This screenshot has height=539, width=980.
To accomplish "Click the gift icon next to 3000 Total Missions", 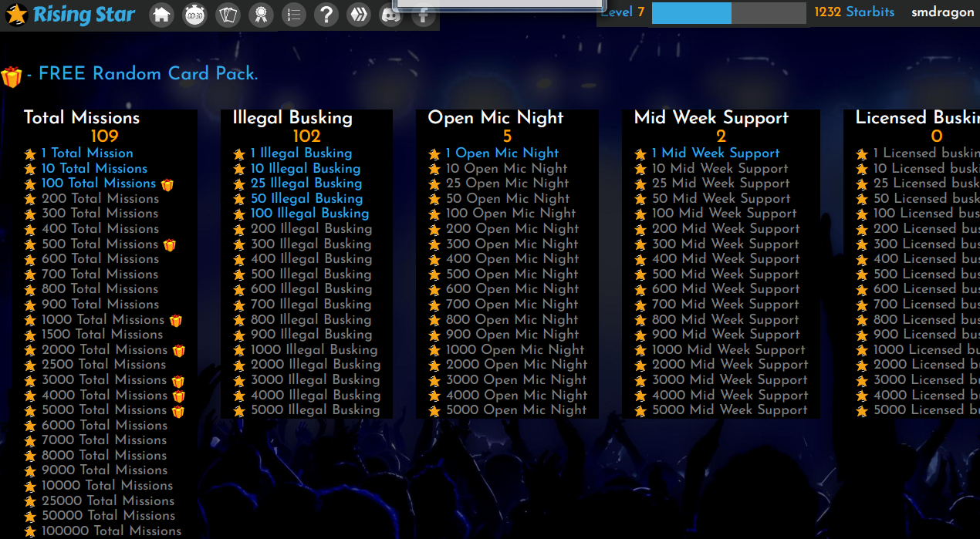I will pos(178,380).
